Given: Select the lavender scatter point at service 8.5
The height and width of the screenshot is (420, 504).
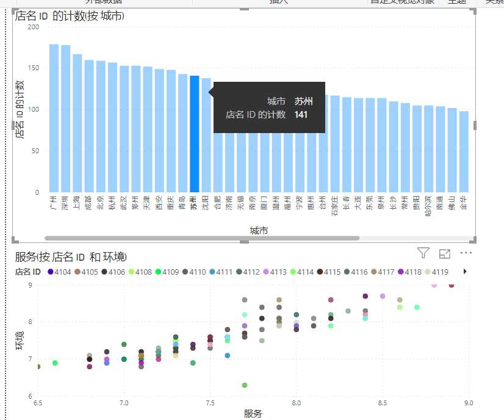Looking at the screenshot, I should (382, 296).
